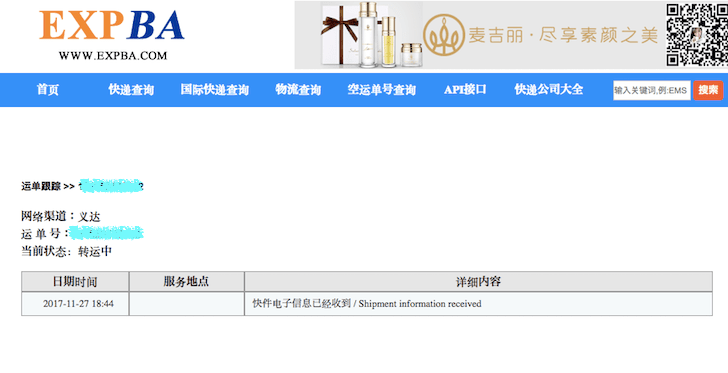
Task: Click the 详细内容 column header
Action: 478,281
